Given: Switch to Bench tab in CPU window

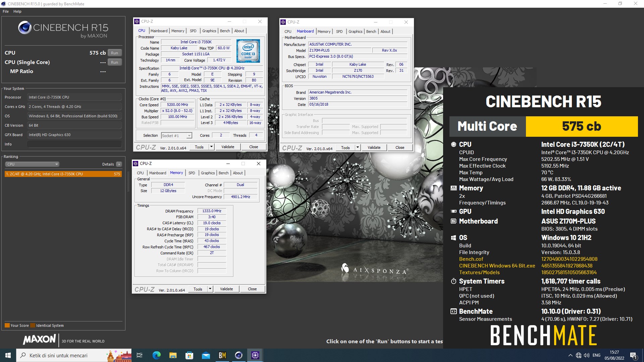Looking at the screenshot, I should [225, 31].
